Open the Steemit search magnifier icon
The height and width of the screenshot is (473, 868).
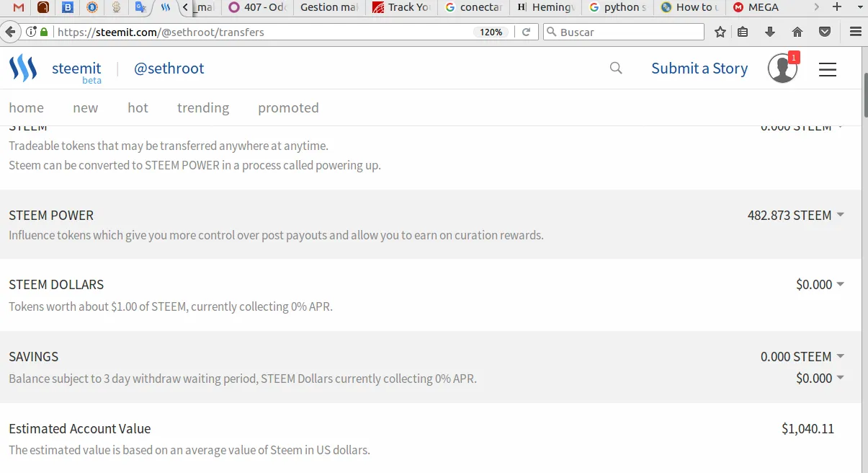click(616, 68)
